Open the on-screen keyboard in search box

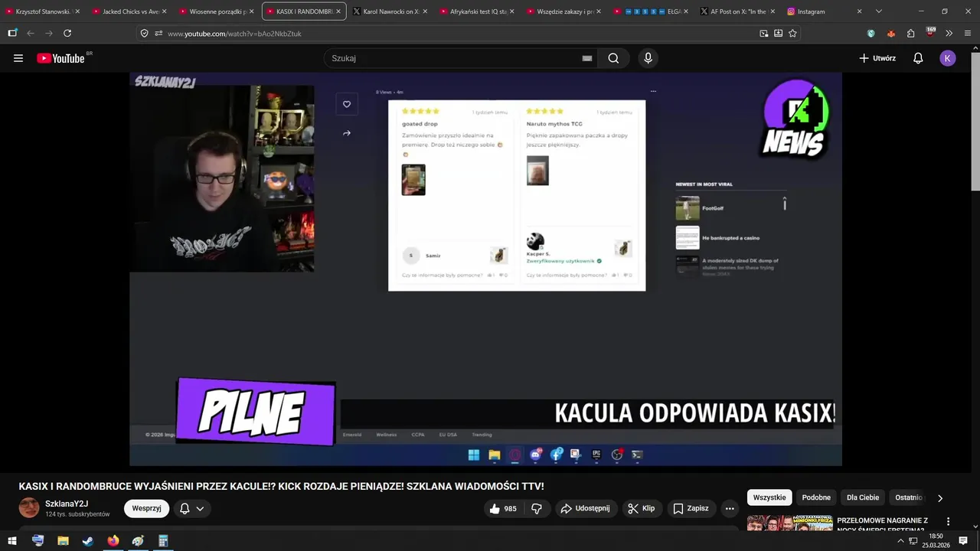click(x=587, y=58)
